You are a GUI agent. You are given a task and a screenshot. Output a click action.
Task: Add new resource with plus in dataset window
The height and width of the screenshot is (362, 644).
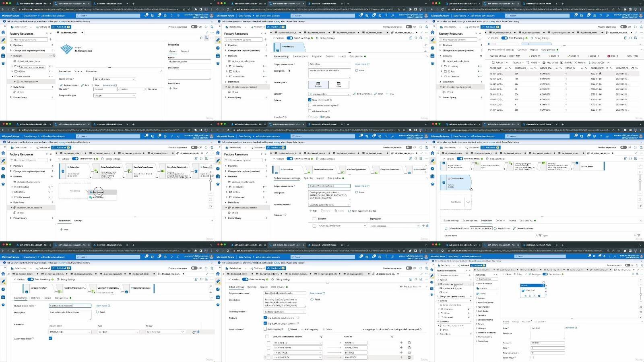[x=50, y=39]
